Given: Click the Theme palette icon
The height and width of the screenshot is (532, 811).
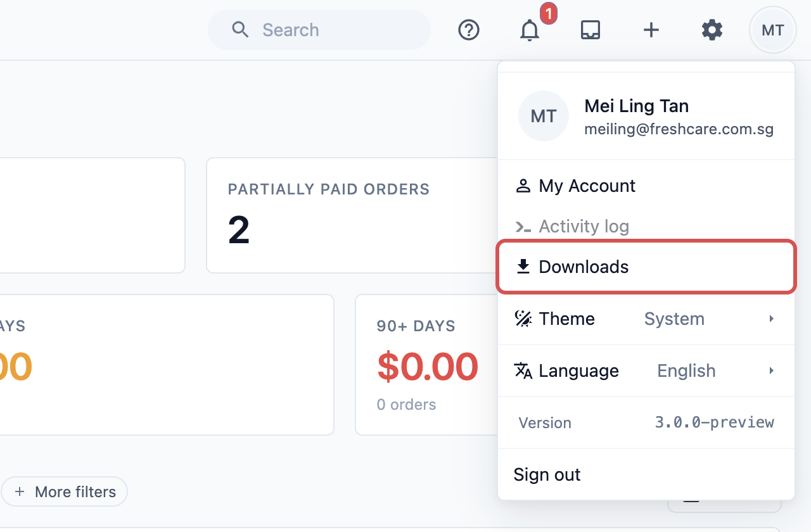Looking at the screenshot, I should click(x=523, y=319).
